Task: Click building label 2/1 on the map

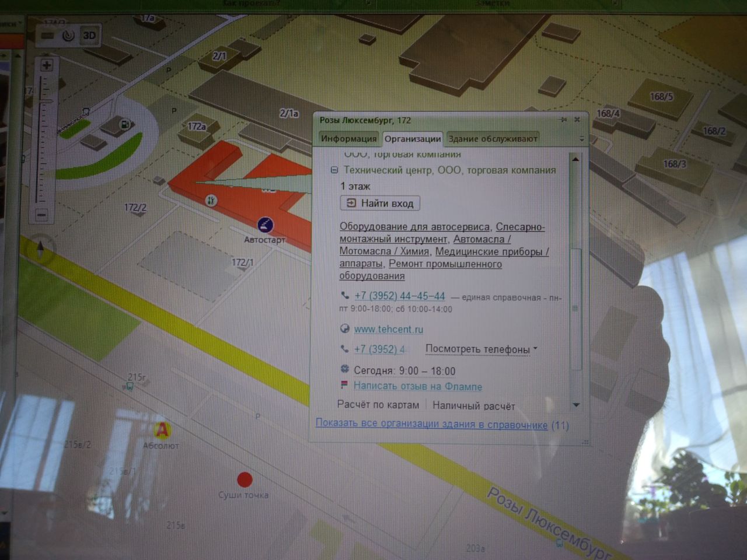Action: (x=219, y=56)
